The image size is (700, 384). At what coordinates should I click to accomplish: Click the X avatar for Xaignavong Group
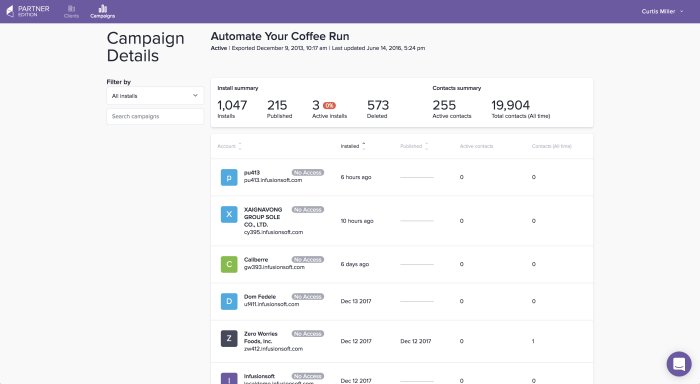point(229,214)
